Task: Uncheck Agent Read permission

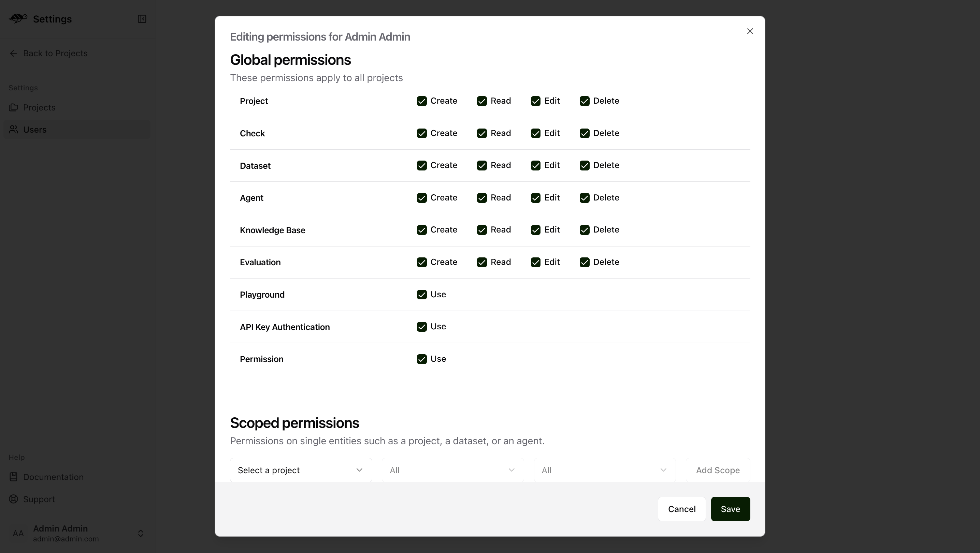Action: (481, 198)
